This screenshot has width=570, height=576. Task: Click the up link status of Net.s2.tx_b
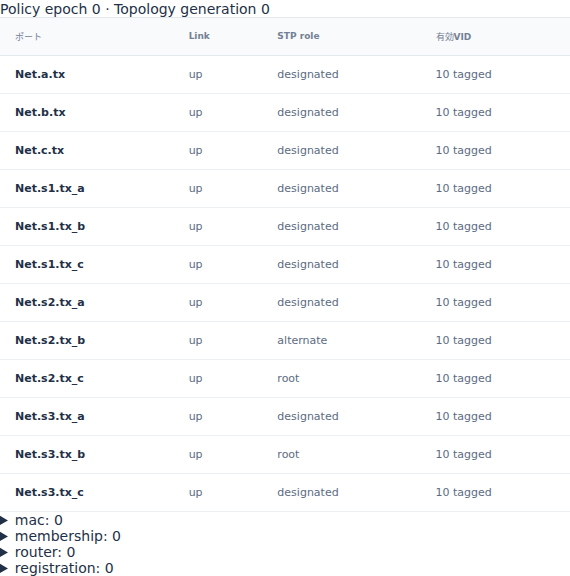195,341
